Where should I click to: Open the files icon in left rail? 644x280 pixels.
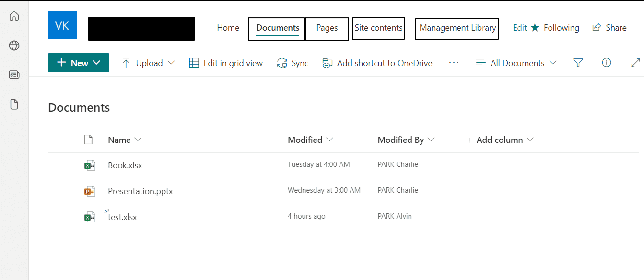(x=14, y=105)
